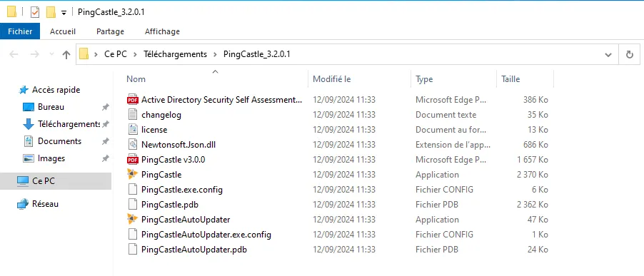This screenshot has width=644, height=276.
Task: Click Ce PC in the breadcrumb path
Action: click(x=116, y=54)
